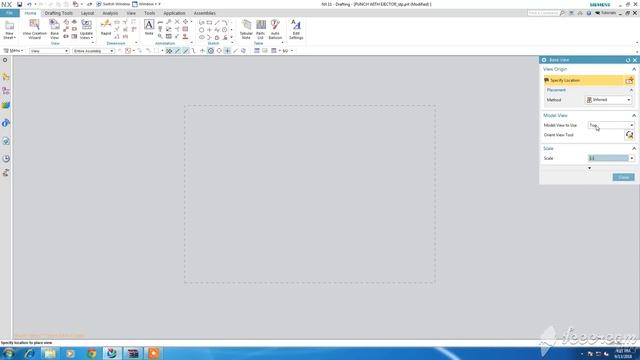
Task: Insert a Parts List
Action: pyautogui.click(x=260, y=29)
